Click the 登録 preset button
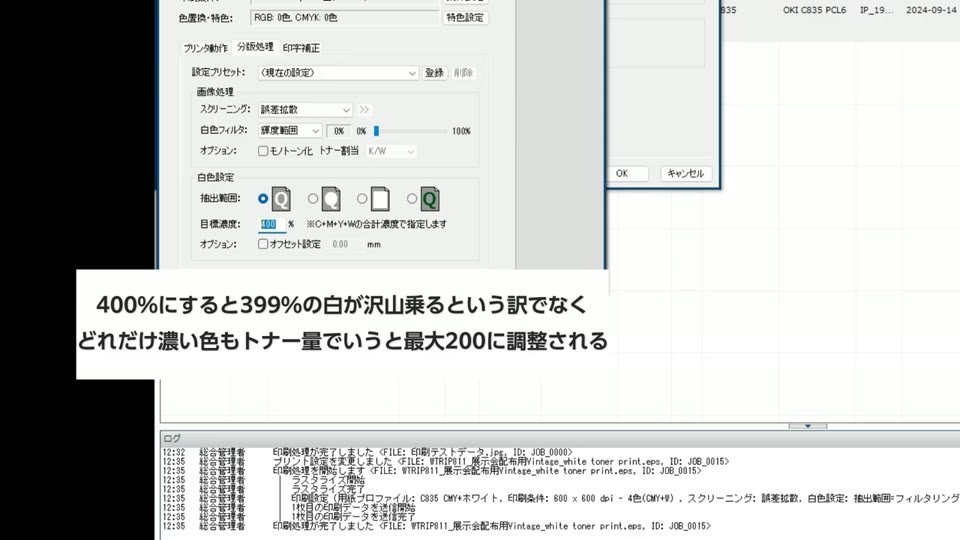Screen dimensions: 960x540 pos(434,73)
